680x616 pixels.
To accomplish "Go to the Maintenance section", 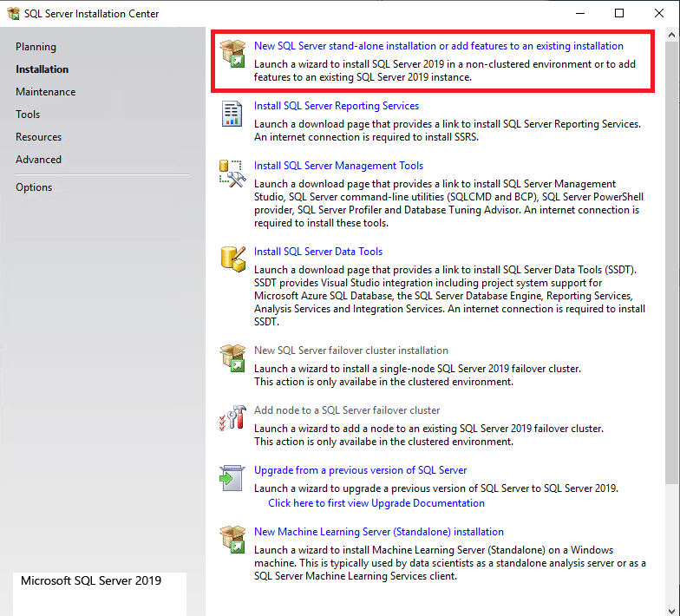I will pyautogui.click(x=45, y=92).
